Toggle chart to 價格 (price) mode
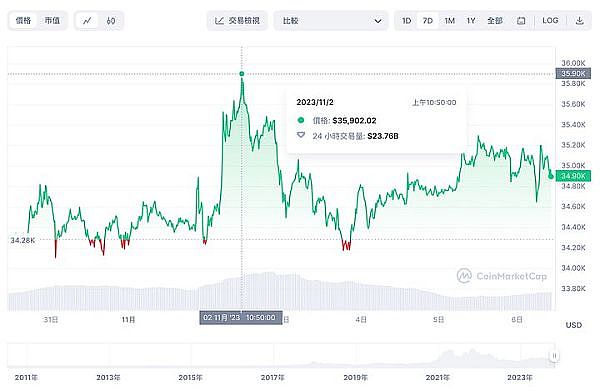 pos(23,21)
